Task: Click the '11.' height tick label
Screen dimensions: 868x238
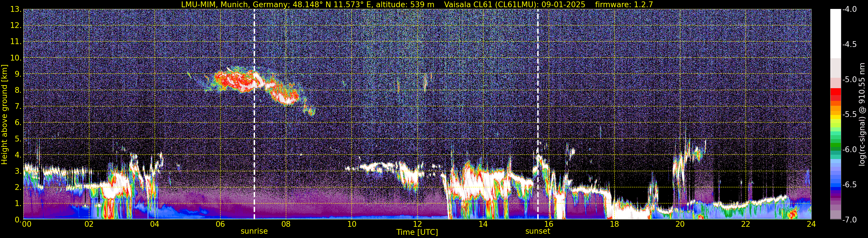Action: pos(16,41)
